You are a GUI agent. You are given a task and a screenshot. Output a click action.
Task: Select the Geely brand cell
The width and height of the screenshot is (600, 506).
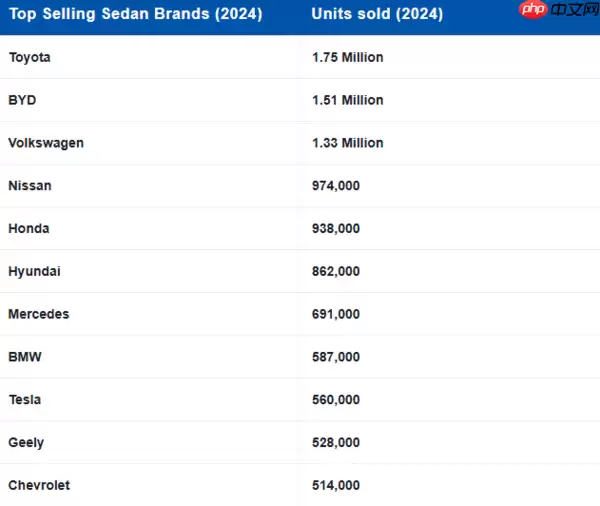pos(26,442)
